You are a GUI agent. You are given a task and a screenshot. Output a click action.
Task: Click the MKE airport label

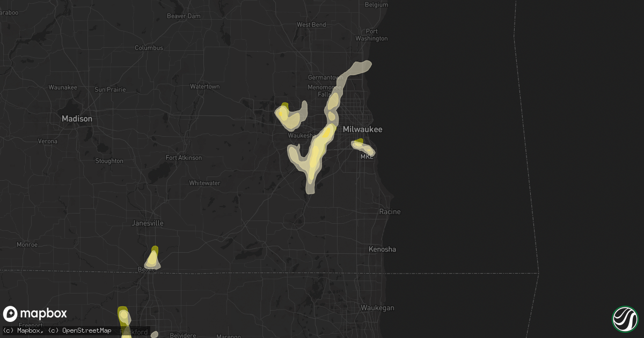[367, 157]
